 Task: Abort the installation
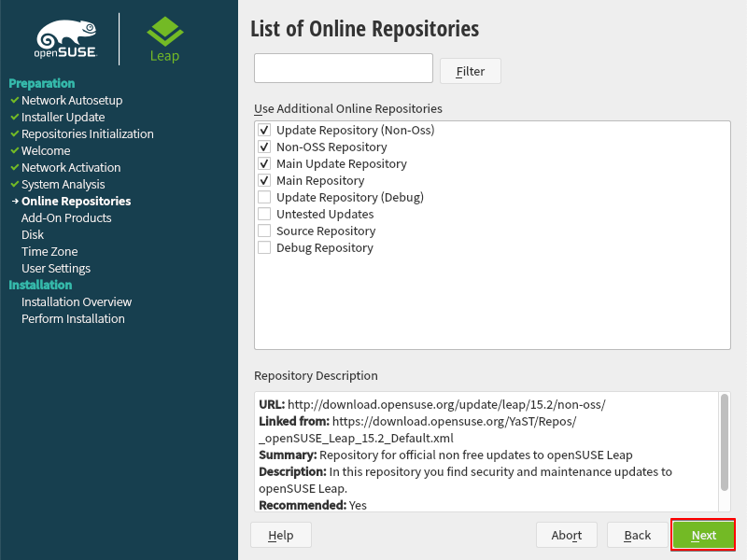(567, 535)
